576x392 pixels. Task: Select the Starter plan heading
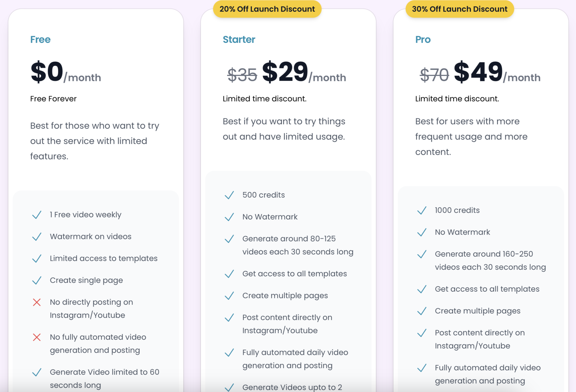coord(239,40)
